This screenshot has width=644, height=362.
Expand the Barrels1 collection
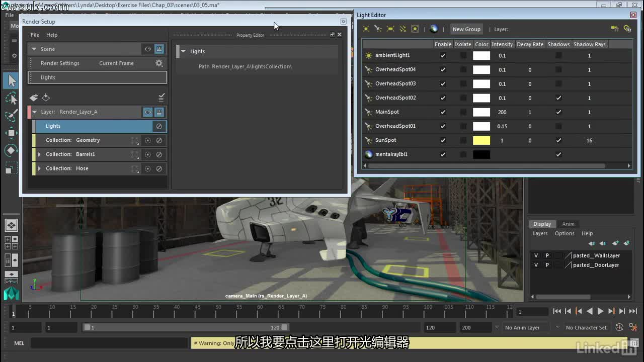point(39,154)
